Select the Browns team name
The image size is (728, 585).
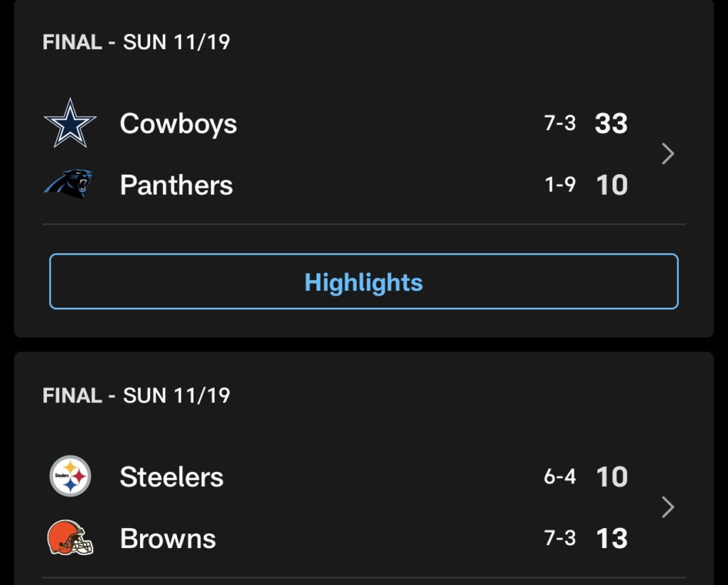168,539
